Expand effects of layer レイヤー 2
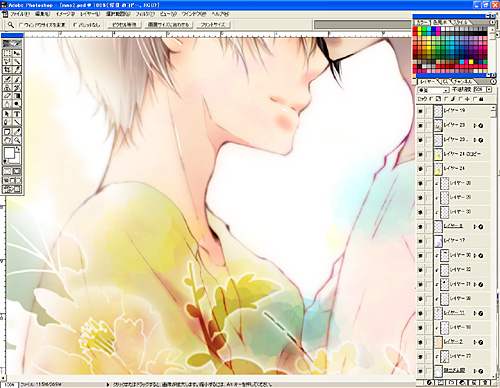 [475, 342]
